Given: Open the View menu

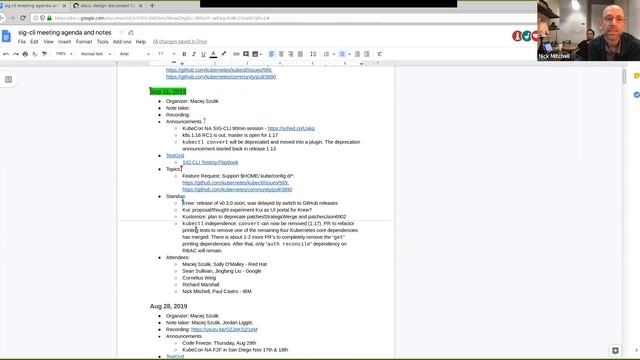Looking at the screenshot, I should tap(49, 42).
